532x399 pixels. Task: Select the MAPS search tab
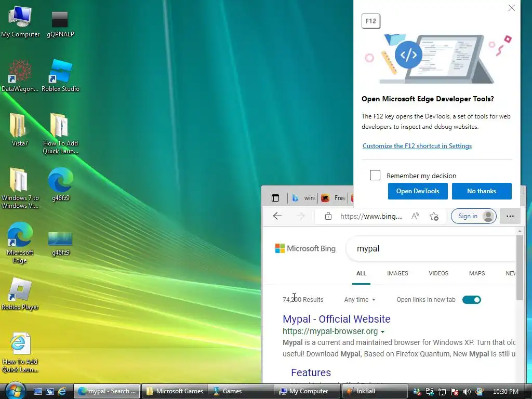pos(477,273)
